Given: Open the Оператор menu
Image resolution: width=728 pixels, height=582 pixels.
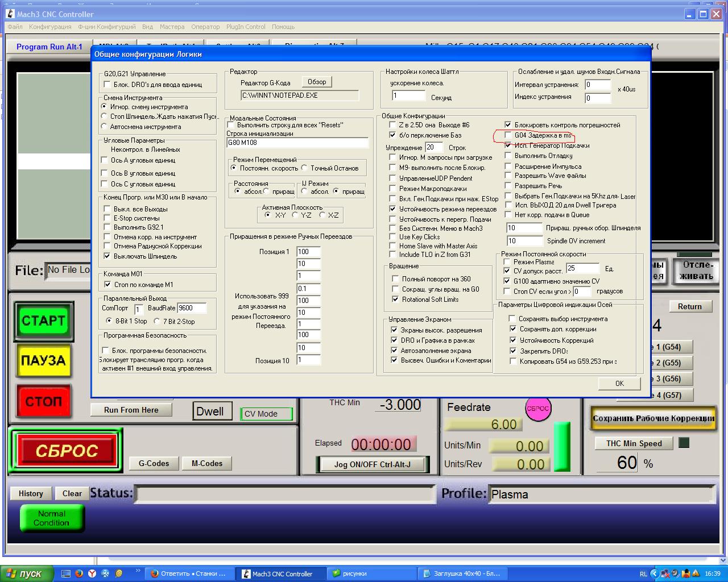Looking at the screenshot, I should [205, 27].
